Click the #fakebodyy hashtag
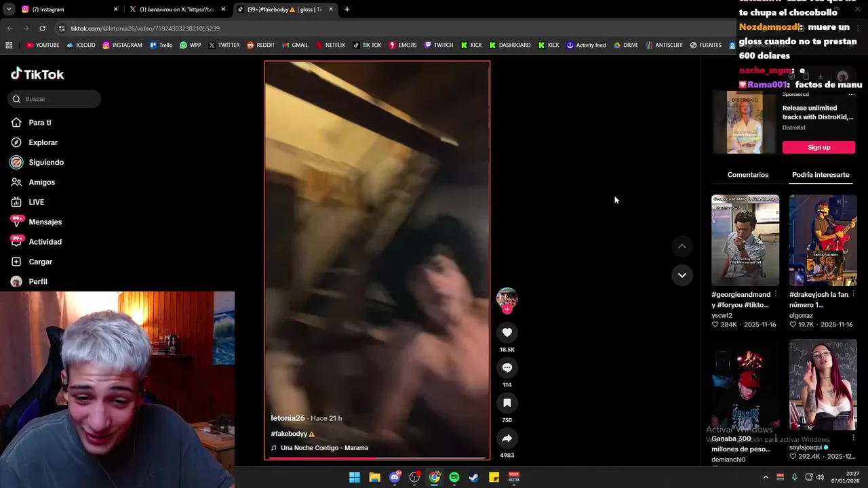Viewport: 868px width, 488px height. coord(289,434)
